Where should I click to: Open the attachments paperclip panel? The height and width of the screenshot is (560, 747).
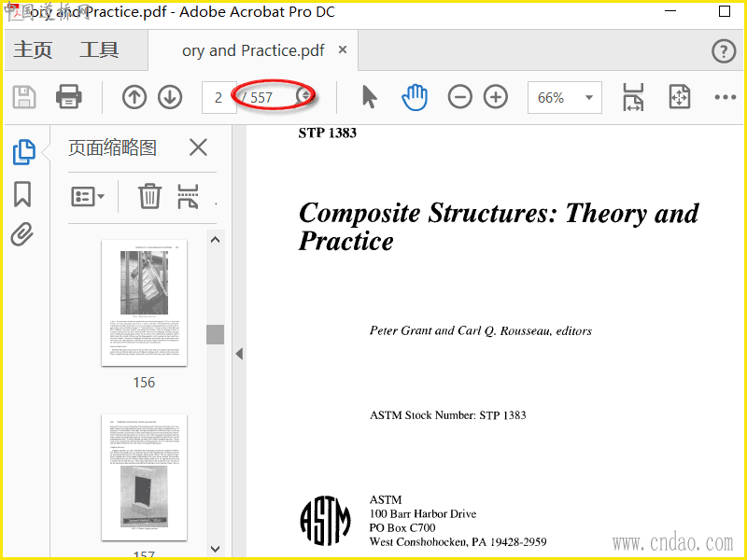coord(22,234)
